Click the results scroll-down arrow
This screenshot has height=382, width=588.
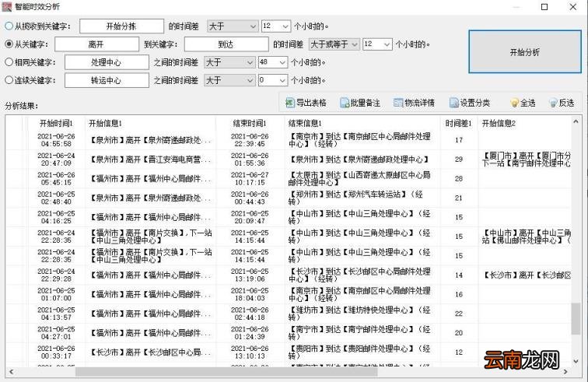[576, 361]
